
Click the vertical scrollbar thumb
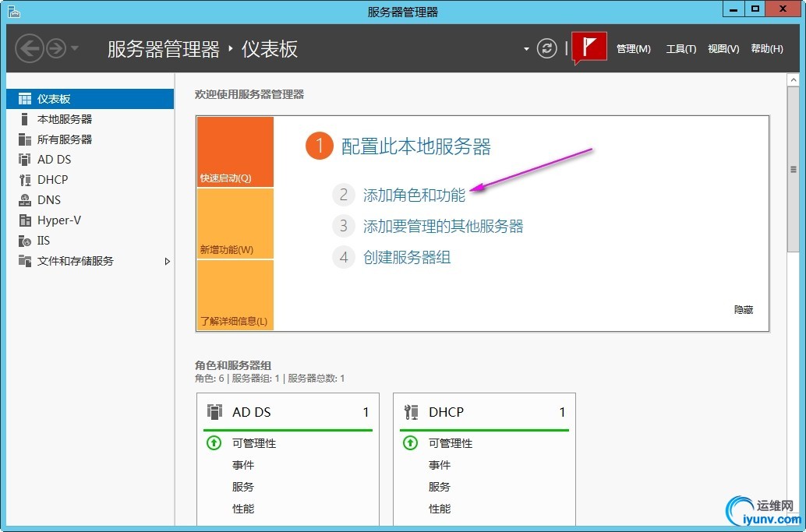pos(794,170)
